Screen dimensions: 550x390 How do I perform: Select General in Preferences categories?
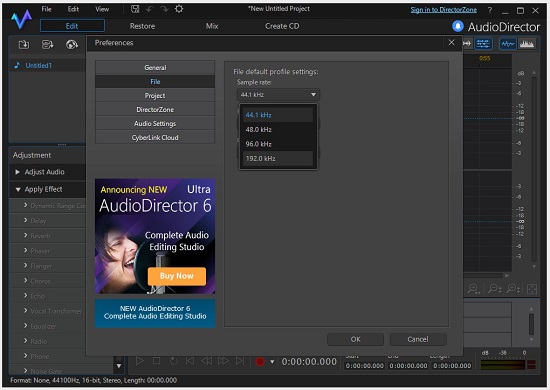coord(155,68)
